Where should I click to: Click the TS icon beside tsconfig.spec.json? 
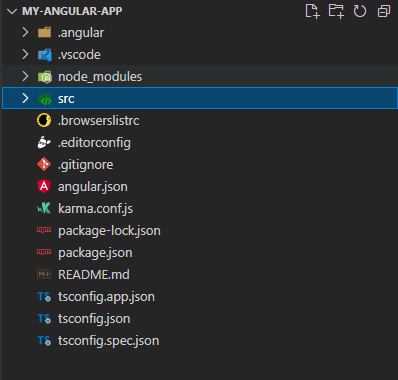tap(44, 340)
